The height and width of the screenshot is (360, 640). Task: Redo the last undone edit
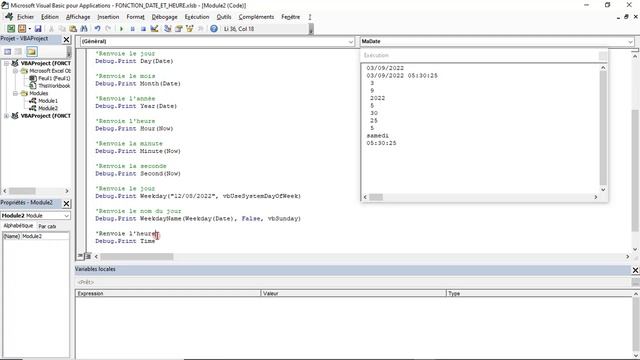coord(108,29)
